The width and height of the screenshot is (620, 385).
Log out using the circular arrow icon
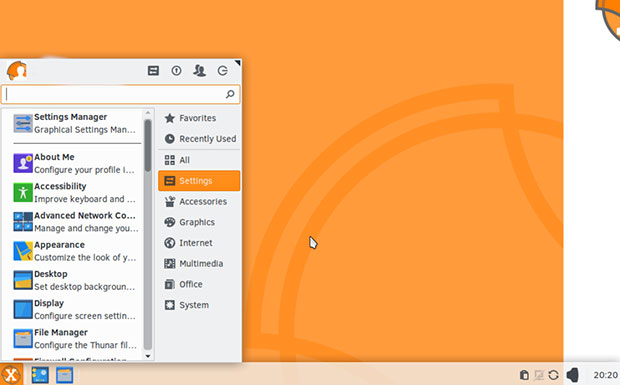click(223, 71)
